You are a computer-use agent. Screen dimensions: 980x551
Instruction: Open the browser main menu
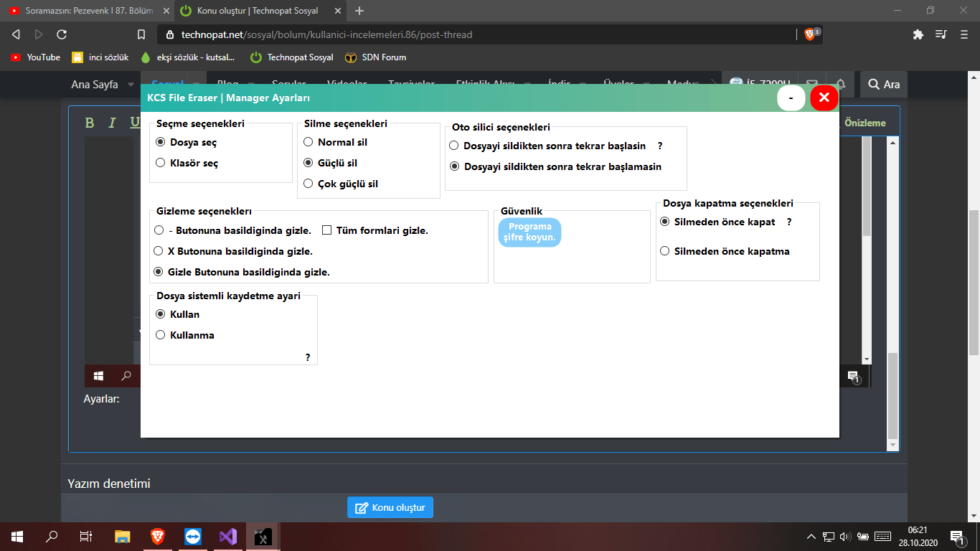(x=963, y=34)
